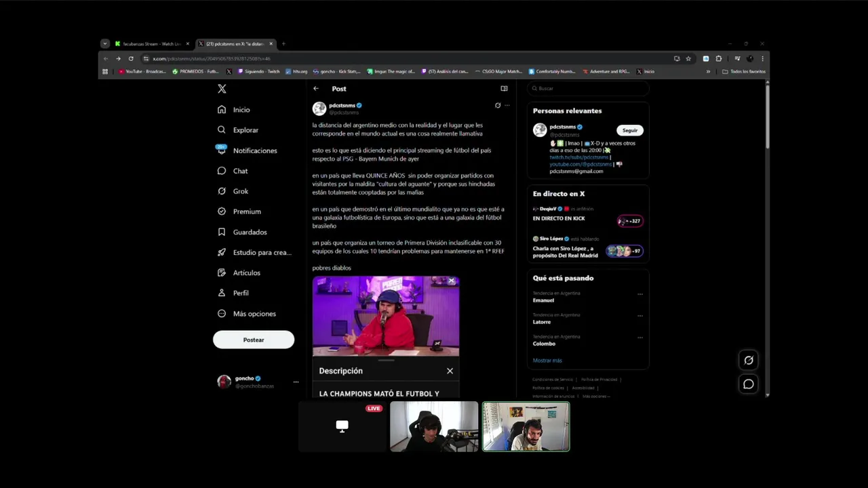Viewport: 868px width, 488px height.
Task: Select the green-outlined webcam thumbnail
Action: [526, 426]
